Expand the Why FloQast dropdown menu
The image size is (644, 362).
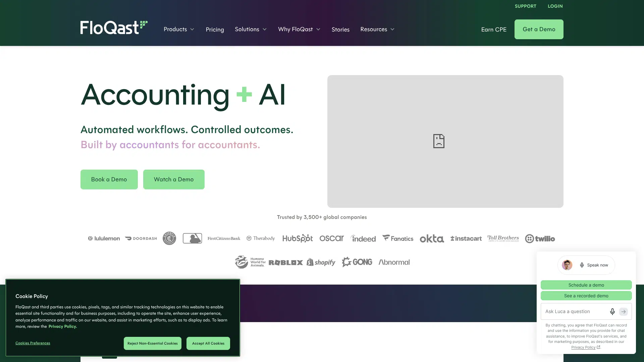coord(299,29)
